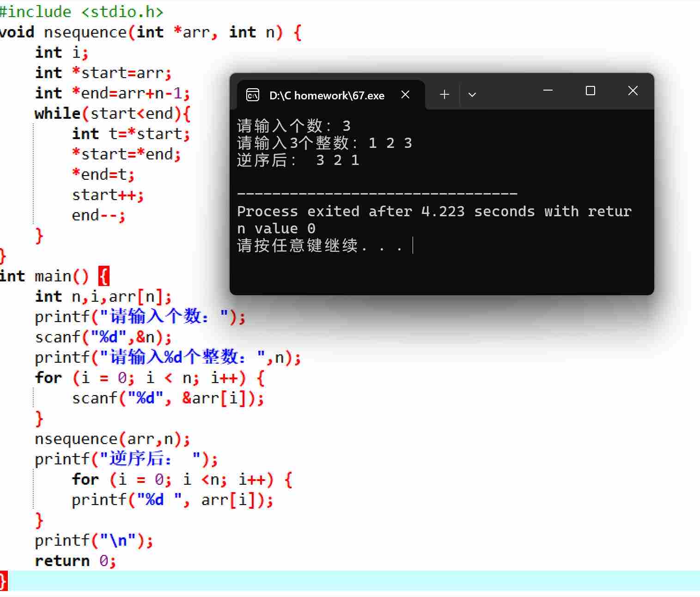Click the 'printf("逆序后： ");' line
This screenshot has width=700, height=597.
(126, 459)
